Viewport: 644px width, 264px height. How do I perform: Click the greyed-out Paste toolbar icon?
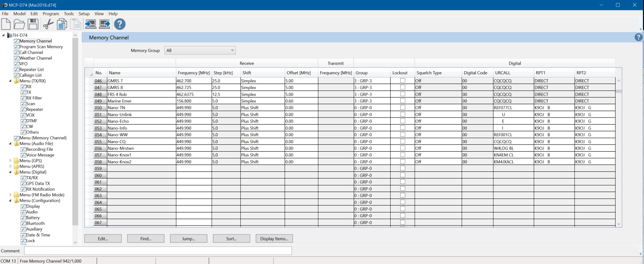[x=76, y=24]
